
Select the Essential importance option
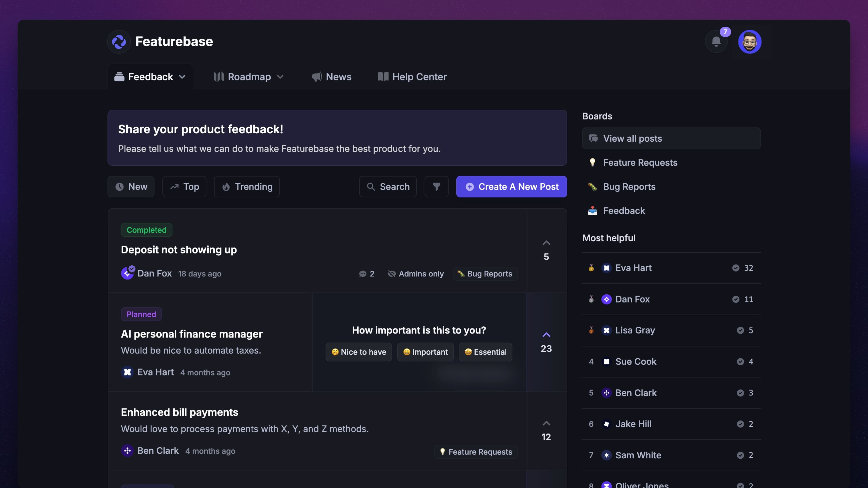tap(485, 352)
